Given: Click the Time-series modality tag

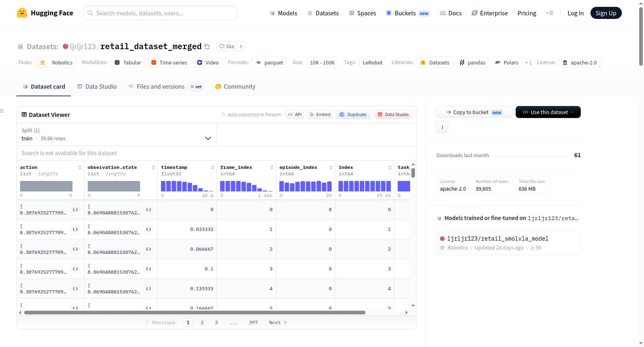Looking at the screenshot, I should click(x=169, y=62).
